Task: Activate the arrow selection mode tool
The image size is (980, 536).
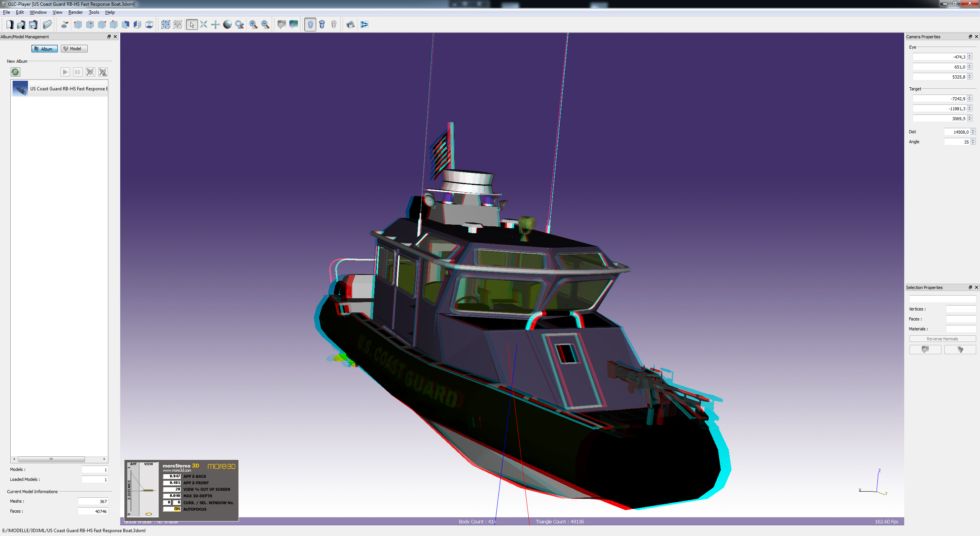Action: pos(192,25)
